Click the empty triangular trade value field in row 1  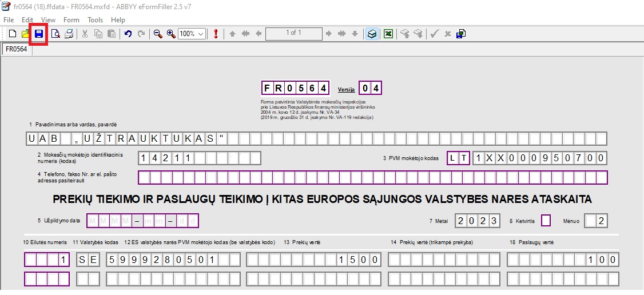(x=444, y=260)
